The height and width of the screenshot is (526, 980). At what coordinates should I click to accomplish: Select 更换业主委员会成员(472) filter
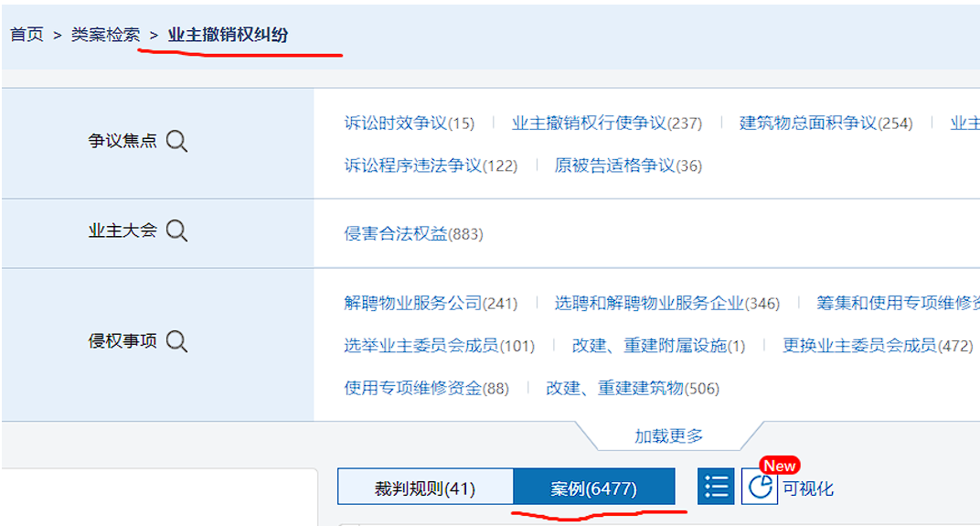[x=877, y=346]
